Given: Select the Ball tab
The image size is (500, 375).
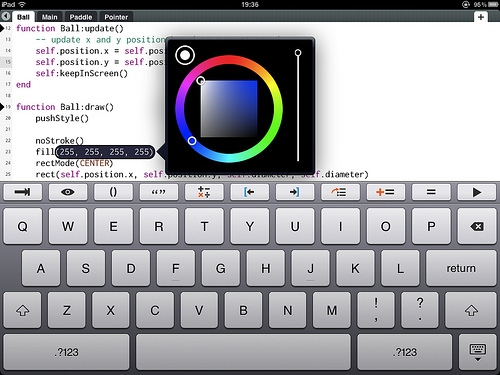Looking at the screenshot, I should [x=23, y=17].
